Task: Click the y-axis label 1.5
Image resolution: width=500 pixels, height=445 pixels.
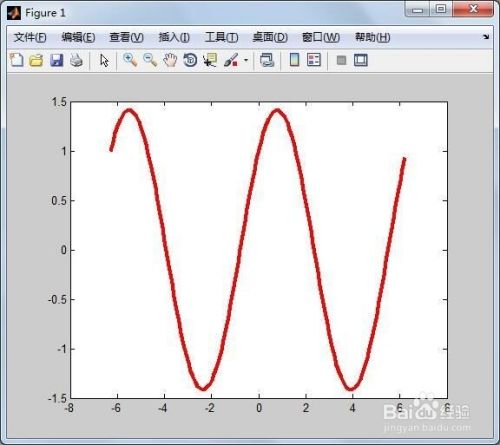Action: coord(59,102)
